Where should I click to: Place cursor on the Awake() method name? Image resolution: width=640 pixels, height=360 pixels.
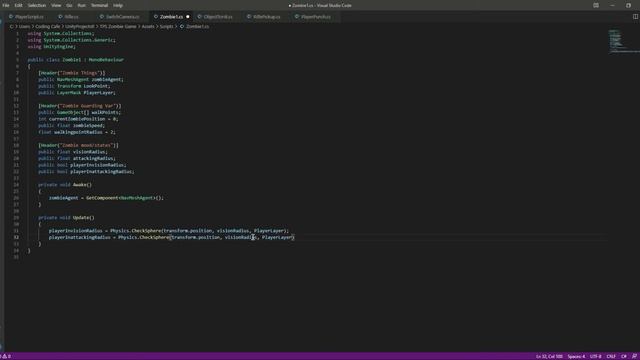tap(82, 184)
